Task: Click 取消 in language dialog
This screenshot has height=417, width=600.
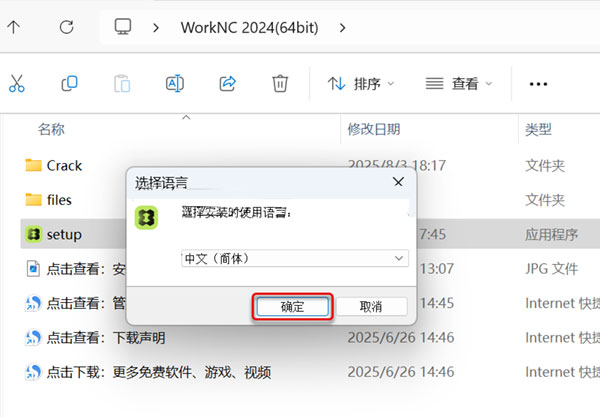Action: [x=371, y=306]
